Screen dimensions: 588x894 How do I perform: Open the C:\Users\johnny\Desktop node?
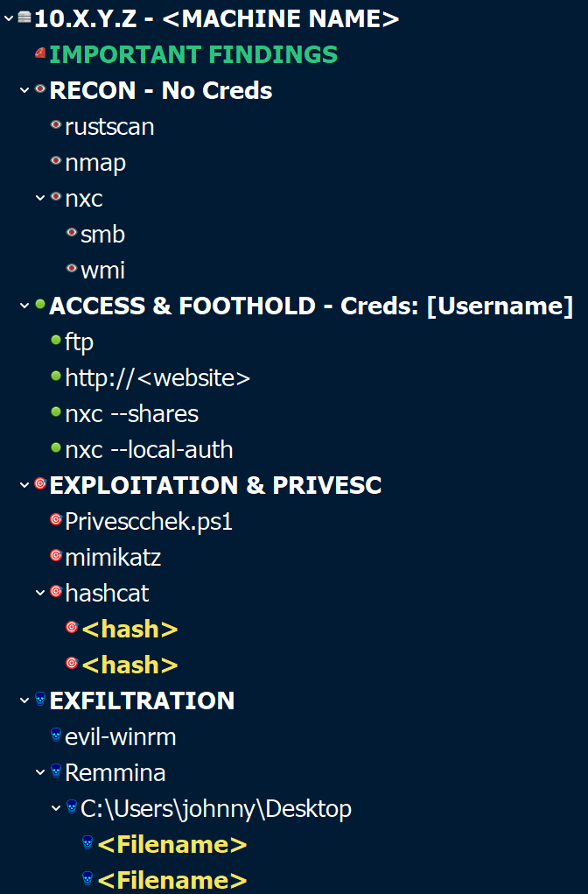216,808
